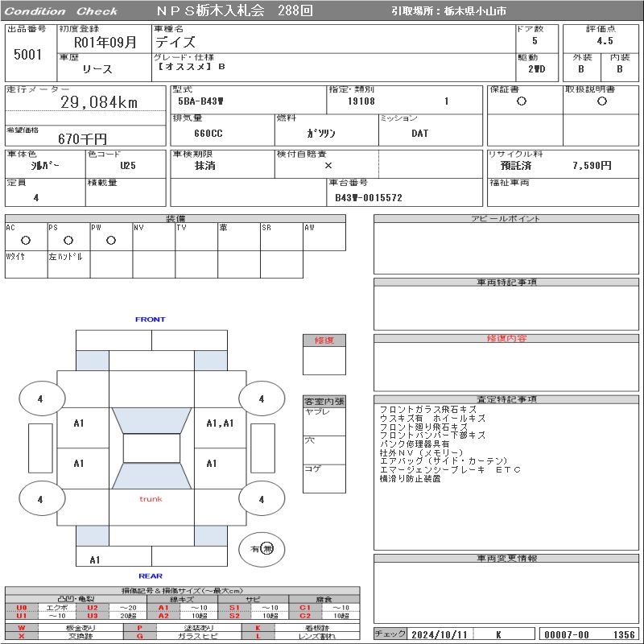Click the interior grade B under 内装
Image resolution: width=644 pixels, height=644 pixels.
coord(619,69)
